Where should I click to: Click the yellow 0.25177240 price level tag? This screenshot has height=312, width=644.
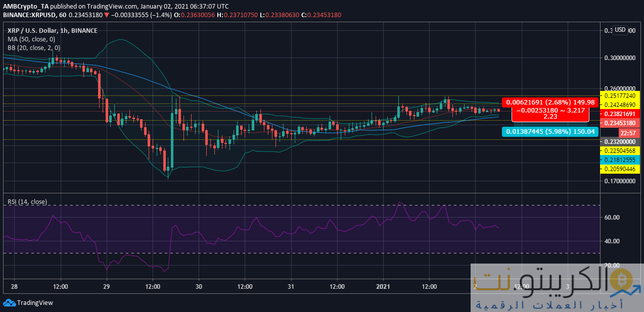pyautogui.click(x=620, y=95)
